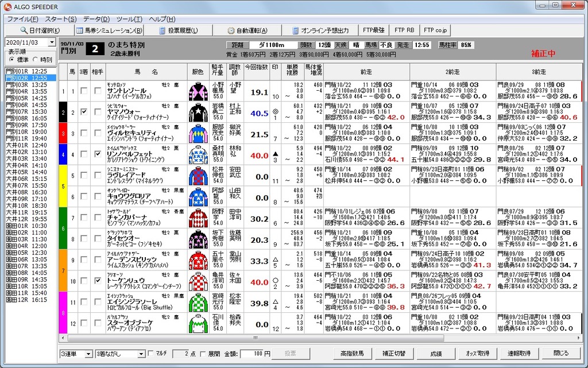The image size is (588, 368).
Task: Open the ヘルプ(H) menu
Action: (161, 19)
